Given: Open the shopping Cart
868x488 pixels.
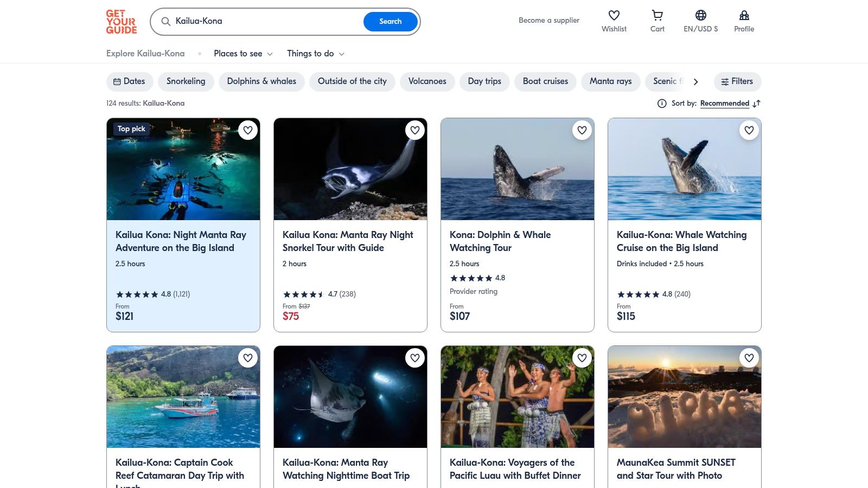Looking at the screenshot, I should coord(657,21).
